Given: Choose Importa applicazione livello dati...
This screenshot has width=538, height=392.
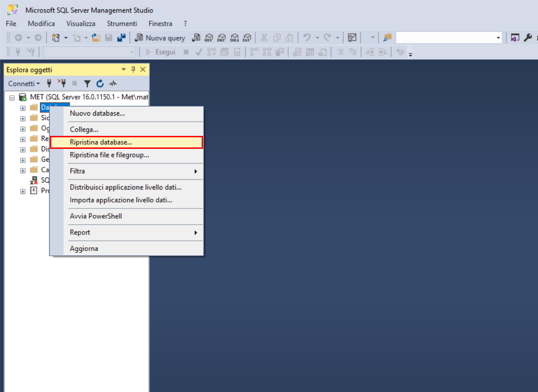Looking at the screenshot, I should [x=127, y=200].
